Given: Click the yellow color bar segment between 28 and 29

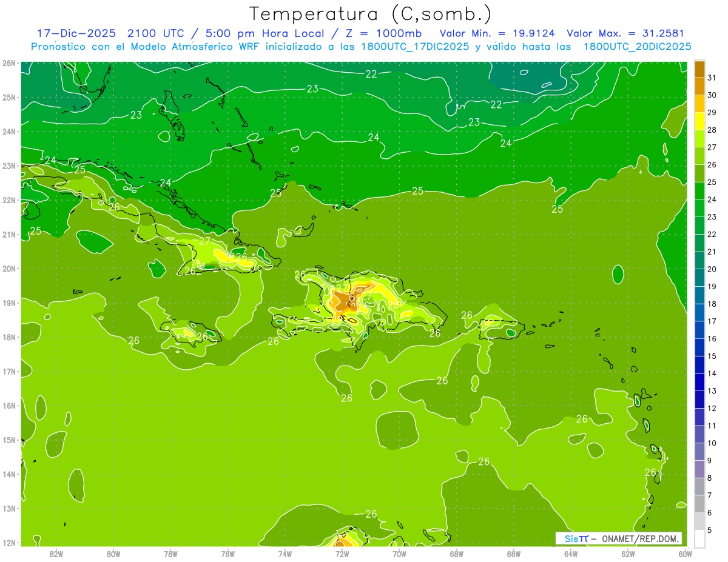Looking at the screenshot, I should point(699,121).
